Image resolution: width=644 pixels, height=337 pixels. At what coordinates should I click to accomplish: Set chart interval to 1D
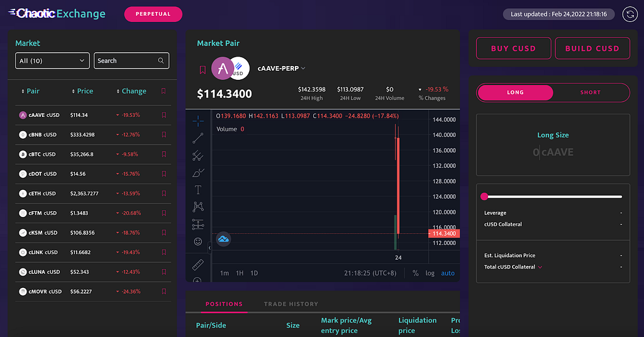(254, 273)
